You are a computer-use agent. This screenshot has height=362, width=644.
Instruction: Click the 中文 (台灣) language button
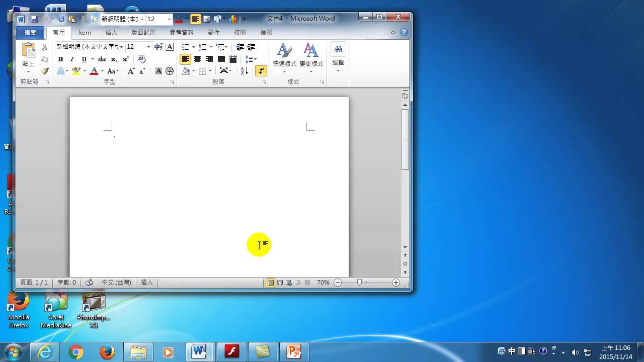click(x=116, y=283)
